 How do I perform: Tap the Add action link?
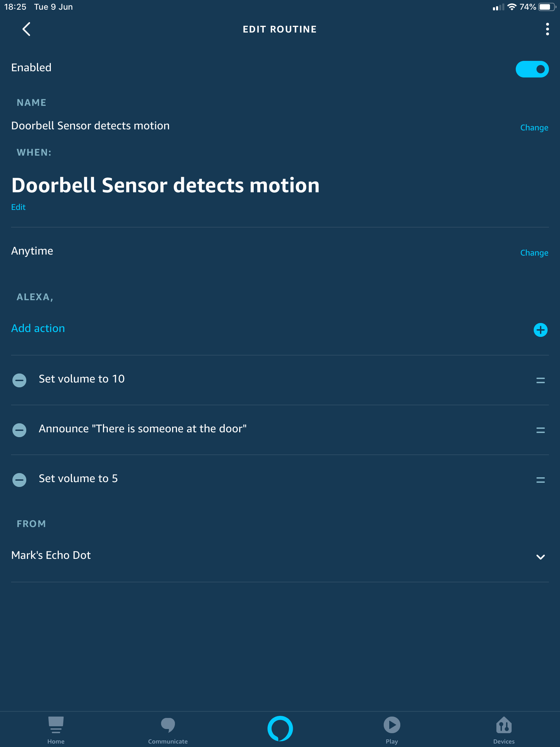pyautogui.click(x=38, y=328)
